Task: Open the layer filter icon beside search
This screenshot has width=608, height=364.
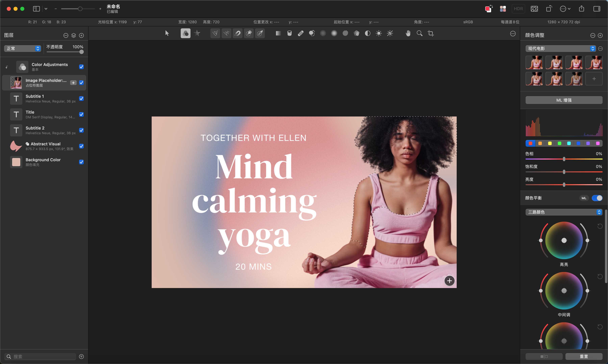Action: click(x=81, y=356)
